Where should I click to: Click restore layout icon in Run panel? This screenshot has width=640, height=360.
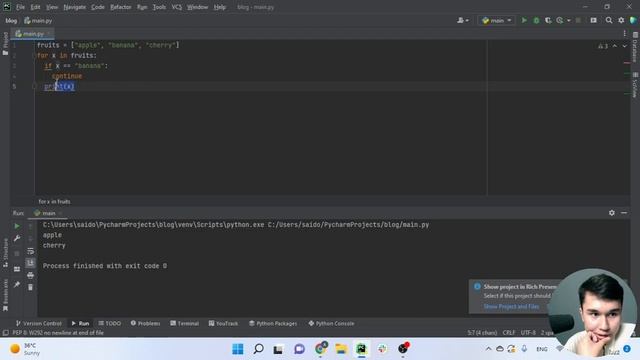(17, 269)
